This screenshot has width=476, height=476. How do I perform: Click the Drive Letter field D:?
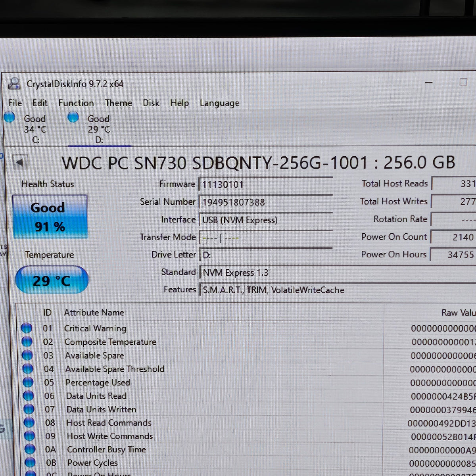tap(265, 255)
